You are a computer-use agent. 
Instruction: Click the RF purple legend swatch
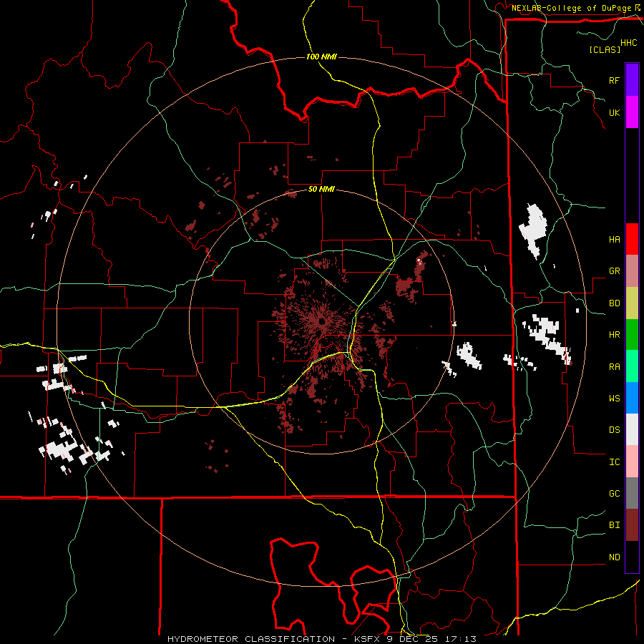pos(632,80)
